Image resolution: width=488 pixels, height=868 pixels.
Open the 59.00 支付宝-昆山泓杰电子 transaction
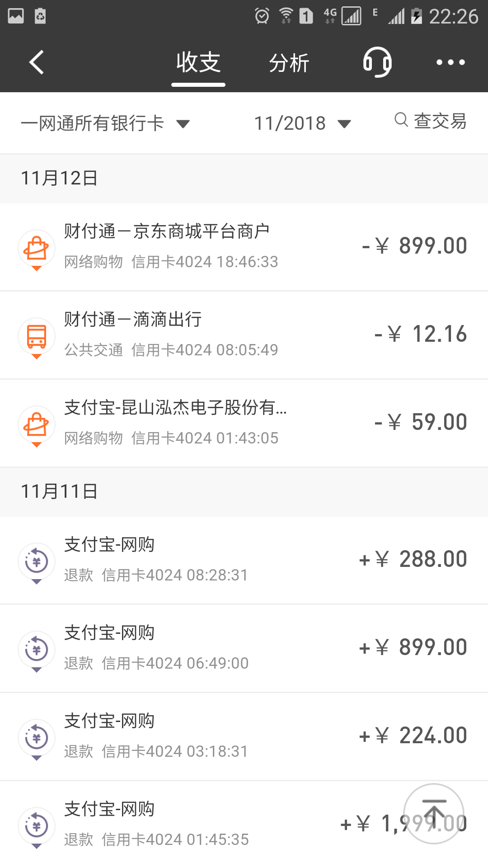[244, 423]
